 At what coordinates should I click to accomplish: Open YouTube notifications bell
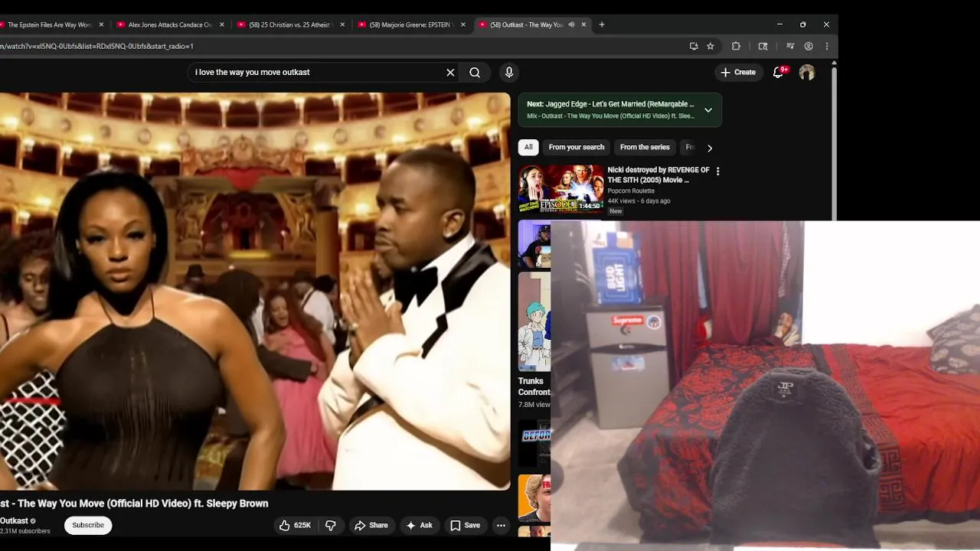pyautogui.click(x=779, y=72)
